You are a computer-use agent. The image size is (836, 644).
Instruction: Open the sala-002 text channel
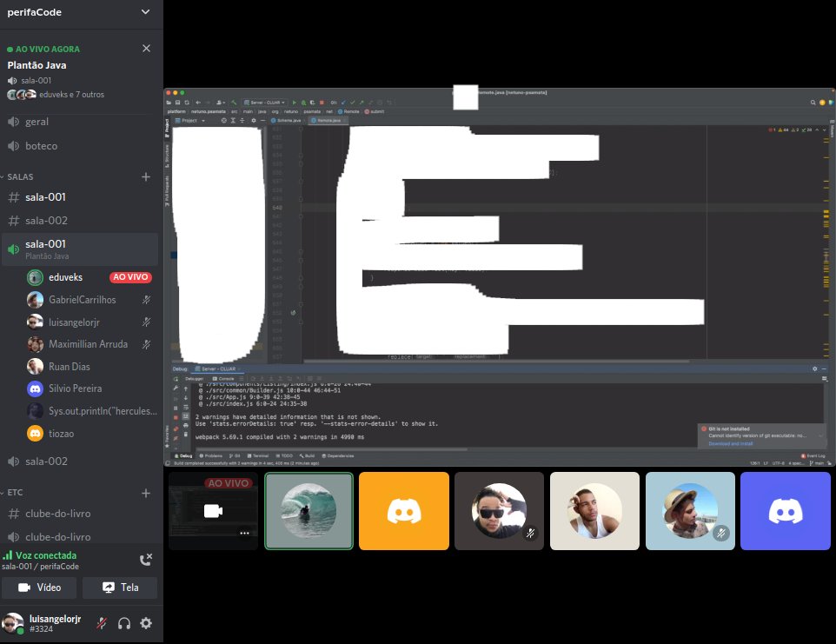[x=80, y=220]
